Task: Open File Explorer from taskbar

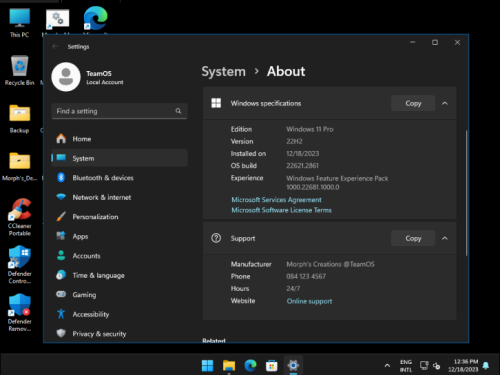Action: [x=229, y=366]
